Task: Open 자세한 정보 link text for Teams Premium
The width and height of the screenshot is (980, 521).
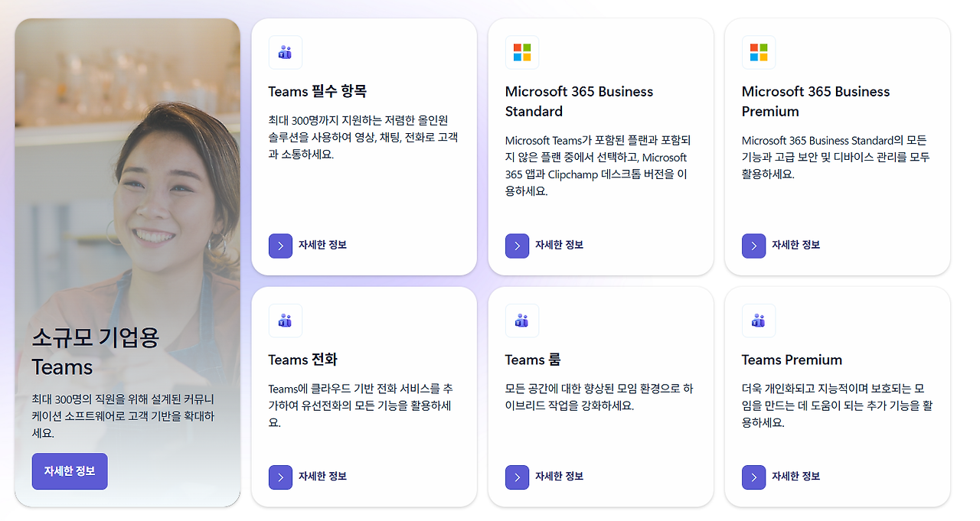Action: pos(795,476)
